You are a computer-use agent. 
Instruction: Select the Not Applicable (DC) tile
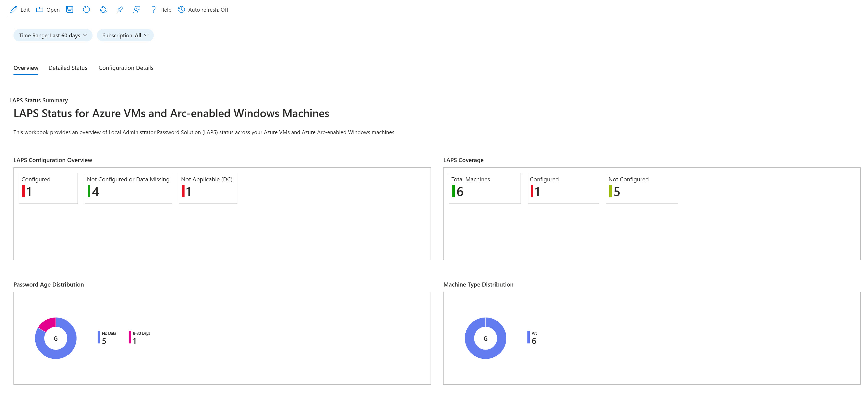208,188
